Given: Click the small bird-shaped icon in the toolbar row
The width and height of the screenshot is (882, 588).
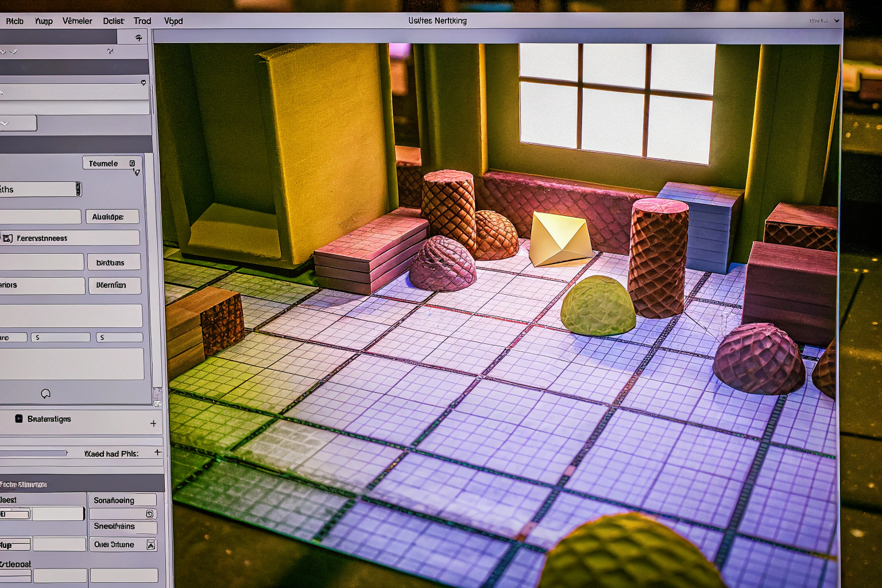Looking at the screenshot, I should (x=110, y=51).
